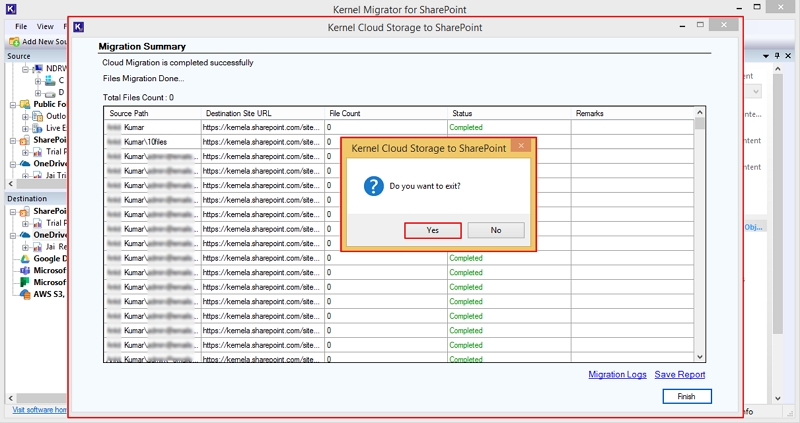
Task: Open the right side panel's down-arrow menu
Action: [x=766, y=56]
